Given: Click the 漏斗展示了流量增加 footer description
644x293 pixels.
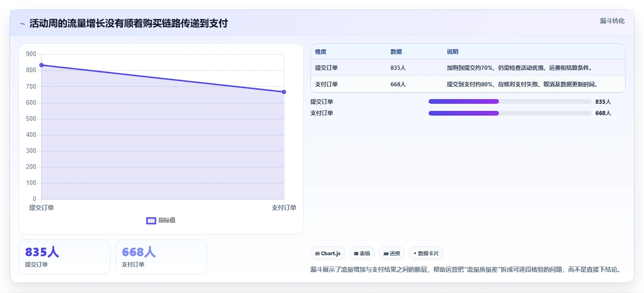Looking at the screenshot, I should click(465, 269).
